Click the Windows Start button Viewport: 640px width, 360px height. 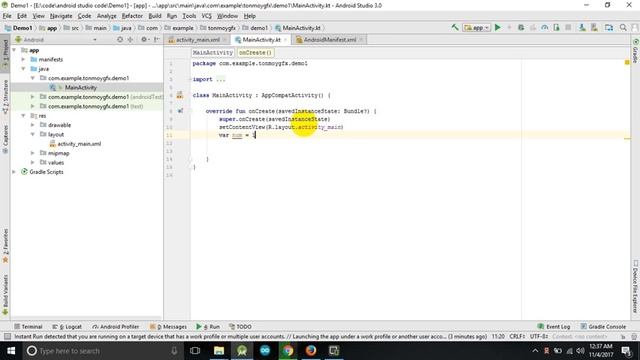(x=11, y=351)
